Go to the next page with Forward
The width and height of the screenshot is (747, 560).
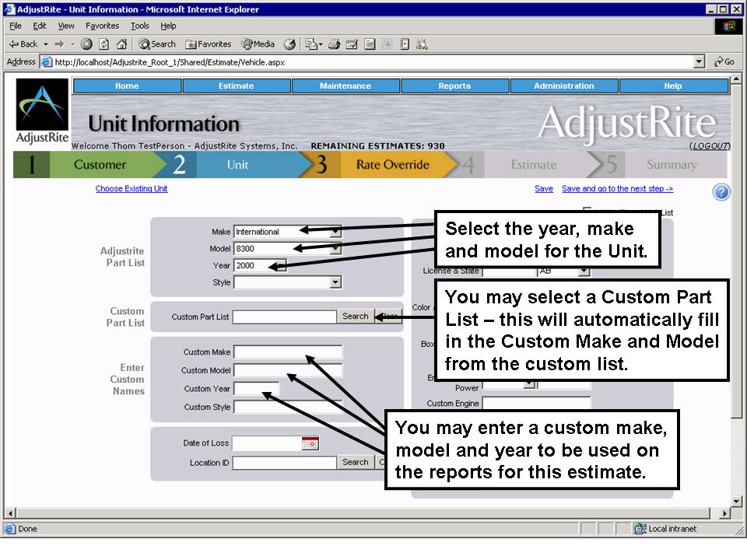pos(60,44)
